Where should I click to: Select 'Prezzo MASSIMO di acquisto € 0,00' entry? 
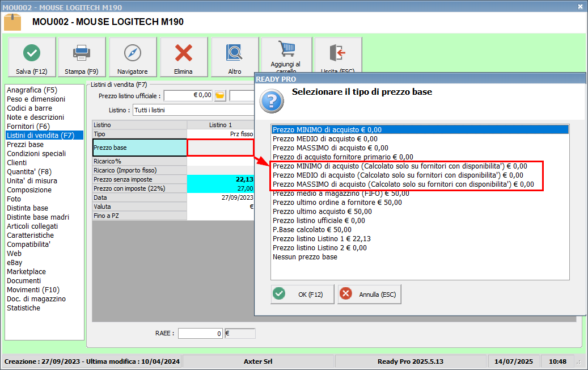coord(420,148)
